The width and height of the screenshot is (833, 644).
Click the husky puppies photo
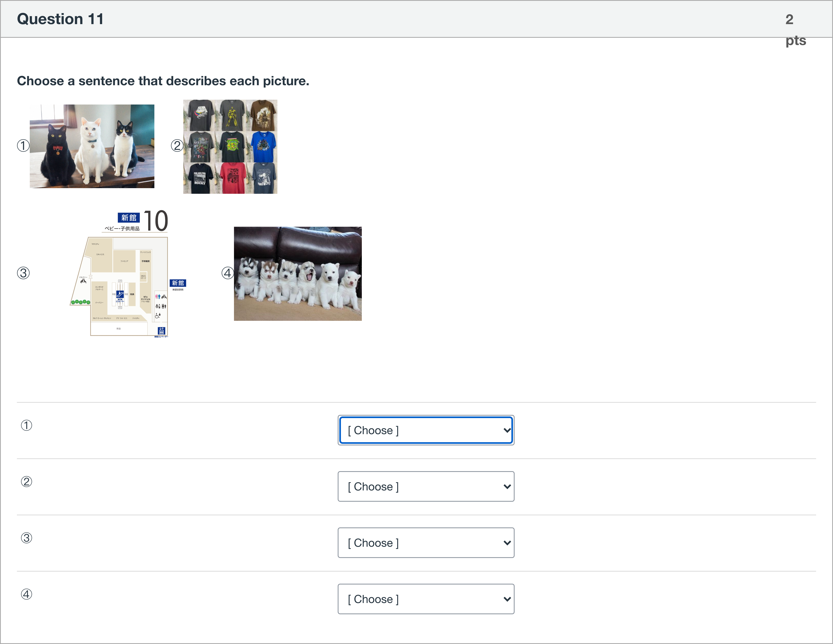(x=297, y=274)
